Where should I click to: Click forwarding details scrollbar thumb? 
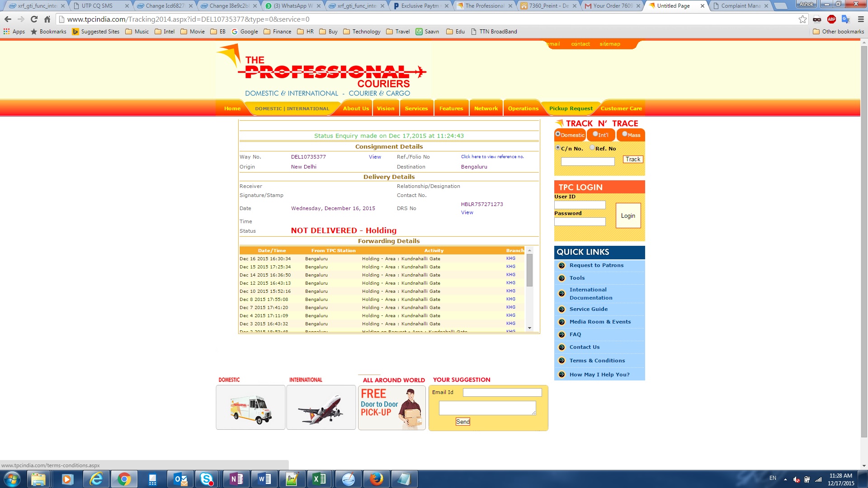click(529, 270)
